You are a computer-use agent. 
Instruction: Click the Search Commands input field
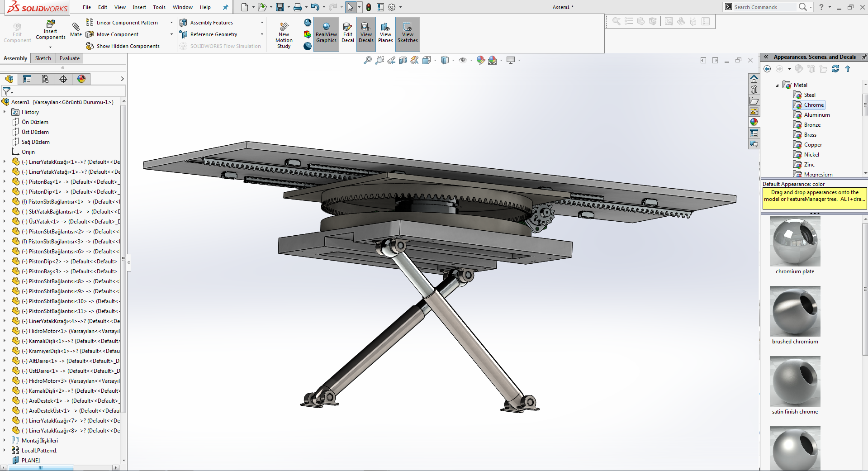click(x=764, y=7)
